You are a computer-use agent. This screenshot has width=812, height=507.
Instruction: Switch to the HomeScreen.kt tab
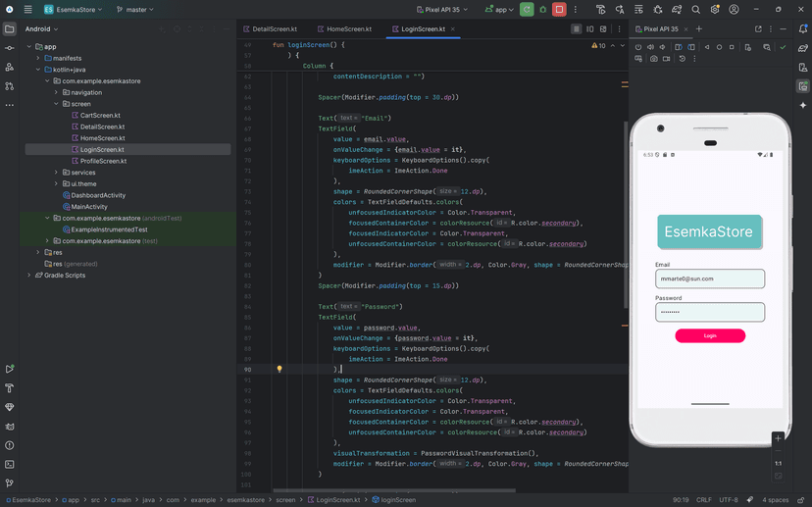[349, 29]
